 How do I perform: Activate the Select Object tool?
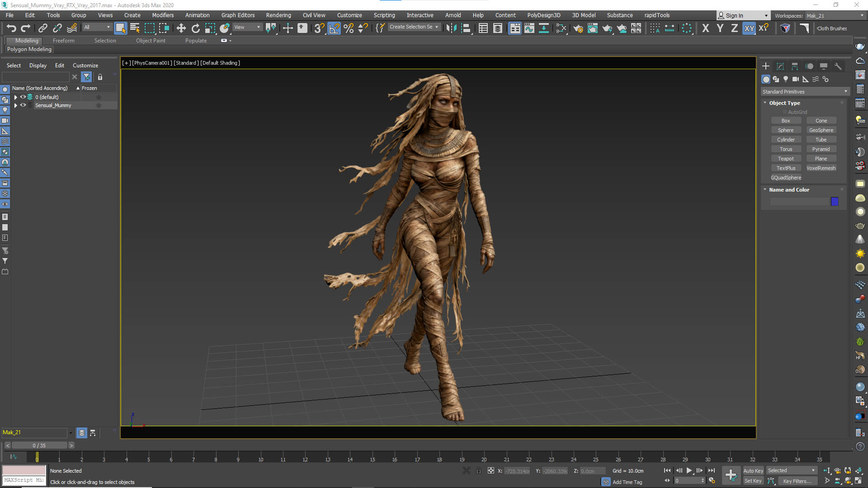coord(120,28)
